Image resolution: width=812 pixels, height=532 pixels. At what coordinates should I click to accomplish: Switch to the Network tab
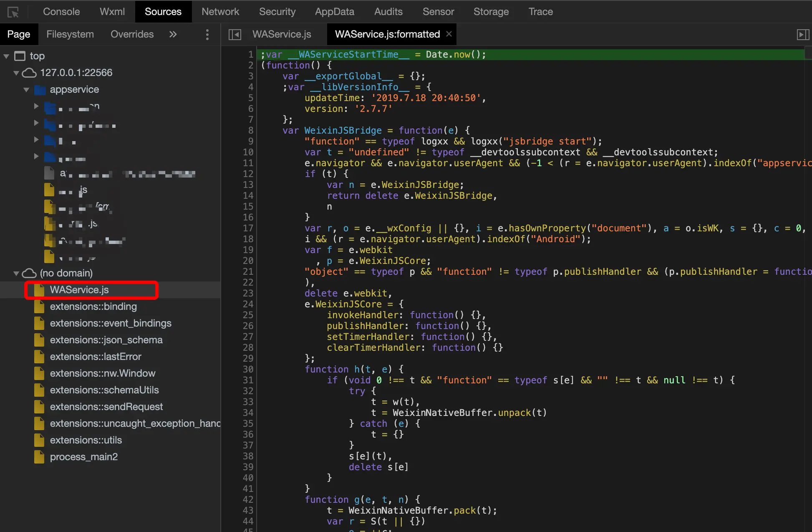click(220, 12)
